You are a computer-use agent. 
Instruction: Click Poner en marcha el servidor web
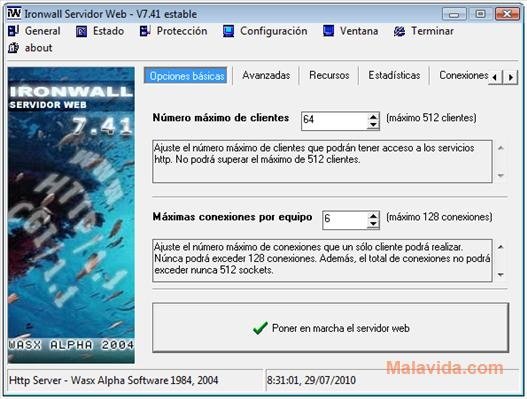[330, 328]
